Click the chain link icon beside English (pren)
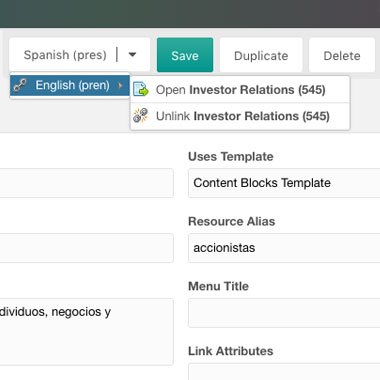Screen dimensions: 380x380 pyautogui.click(x=20, y=86)
